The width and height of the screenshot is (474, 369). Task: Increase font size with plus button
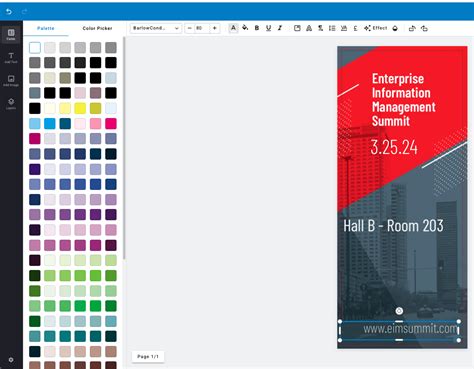click(x=215, y=28)
